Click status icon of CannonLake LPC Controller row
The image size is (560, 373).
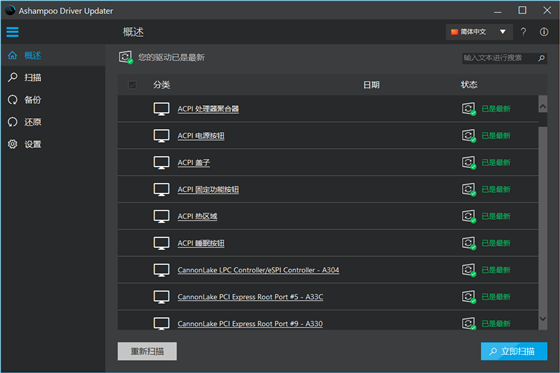coord(469,270)
